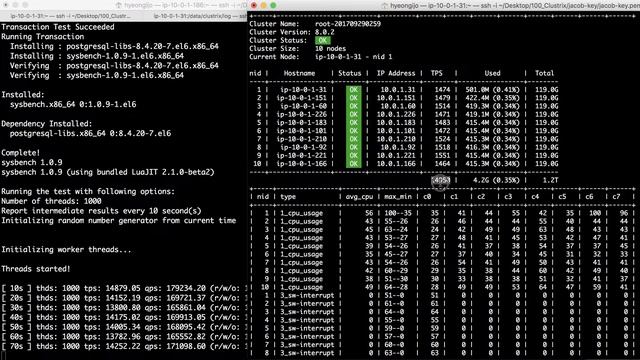Click cluster name root-201709290259

click(348, 24)
